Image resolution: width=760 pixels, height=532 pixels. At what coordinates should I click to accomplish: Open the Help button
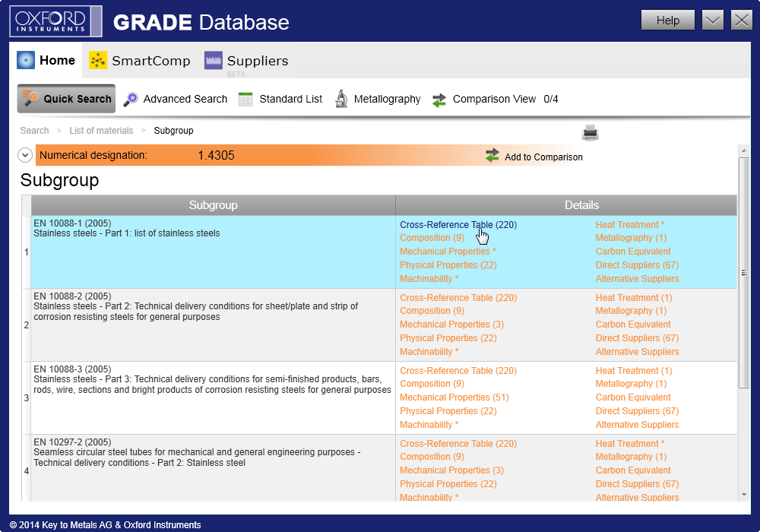click(667, 21)
